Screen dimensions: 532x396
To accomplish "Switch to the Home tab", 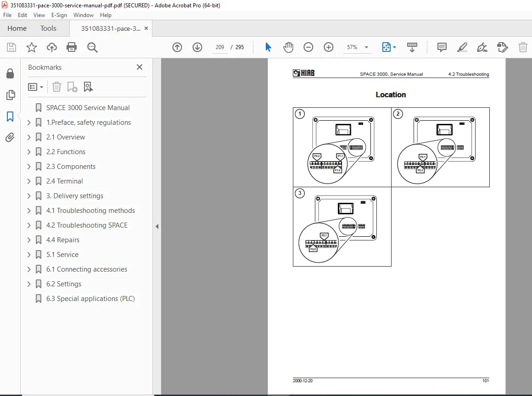I will (17, 28).
